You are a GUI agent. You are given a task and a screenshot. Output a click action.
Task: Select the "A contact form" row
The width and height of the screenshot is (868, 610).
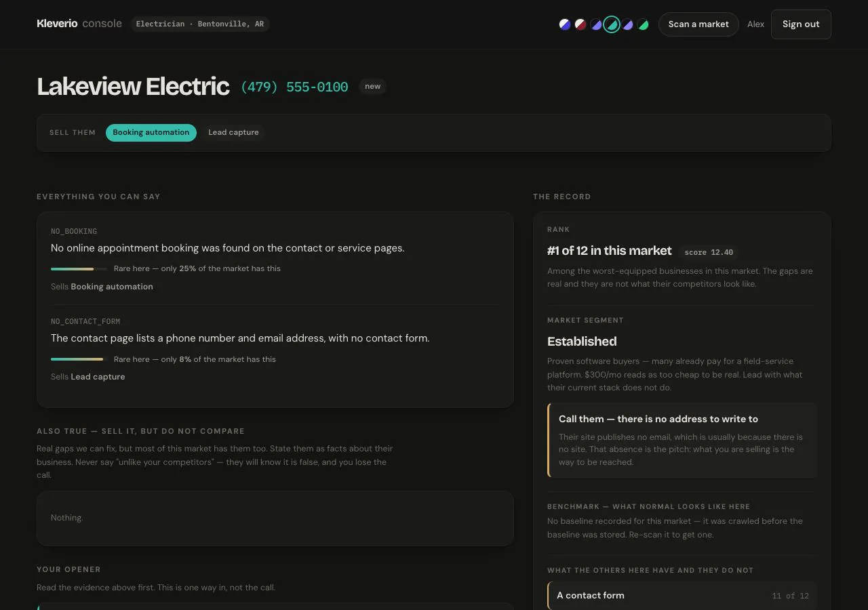682,596
